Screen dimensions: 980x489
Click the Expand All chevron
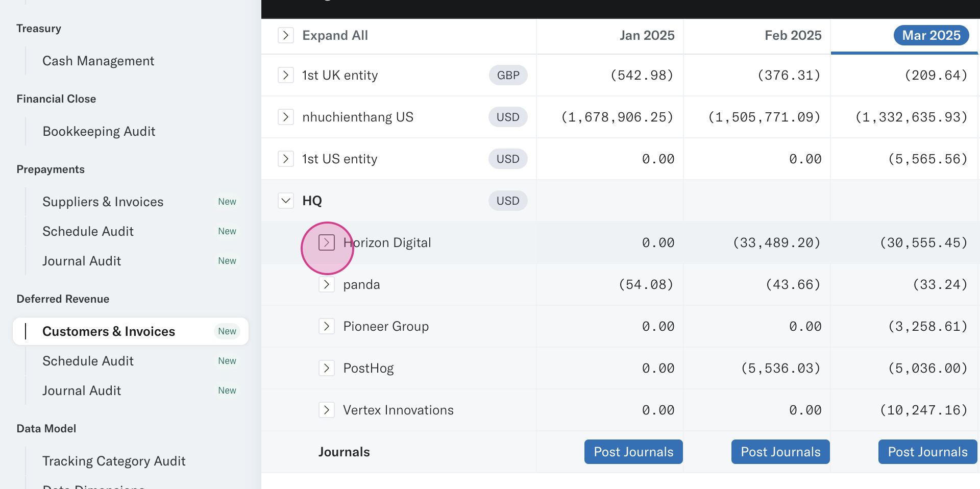click(286, 35)
